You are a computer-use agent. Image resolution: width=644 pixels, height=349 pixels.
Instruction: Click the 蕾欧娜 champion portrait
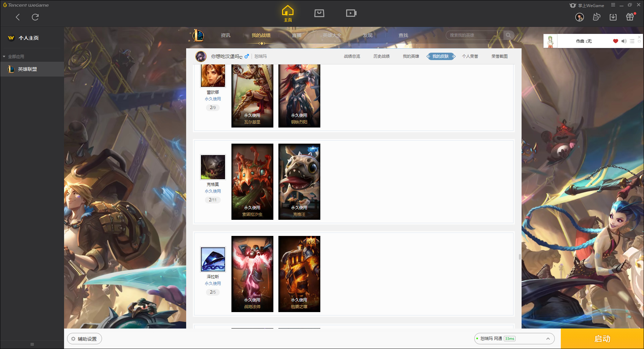coord(213,76)
